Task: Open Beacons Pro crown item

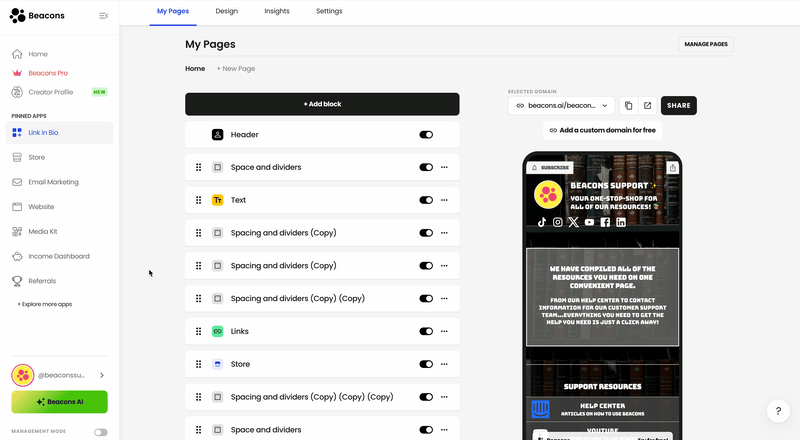Action: [48, 73]
